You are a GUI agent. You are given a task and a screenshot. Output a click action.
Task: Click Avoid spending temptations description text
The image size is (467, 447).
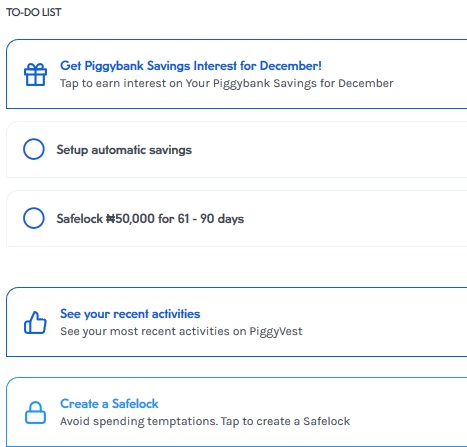coord(205,421)
